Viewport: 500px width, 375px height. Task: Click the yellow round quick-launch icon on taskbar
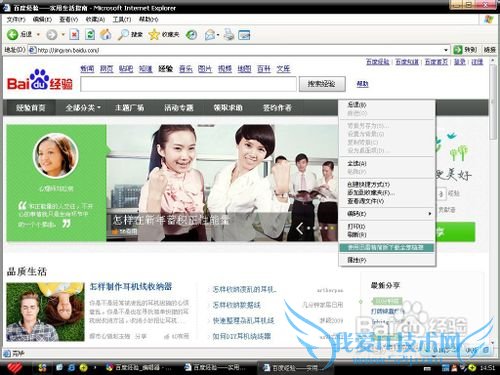(84, 367)
